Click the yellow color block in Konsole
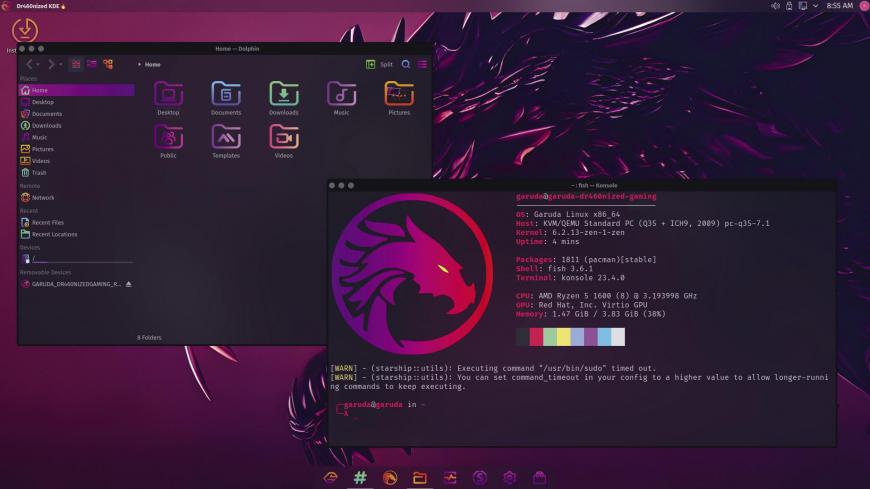 [563, 336]
